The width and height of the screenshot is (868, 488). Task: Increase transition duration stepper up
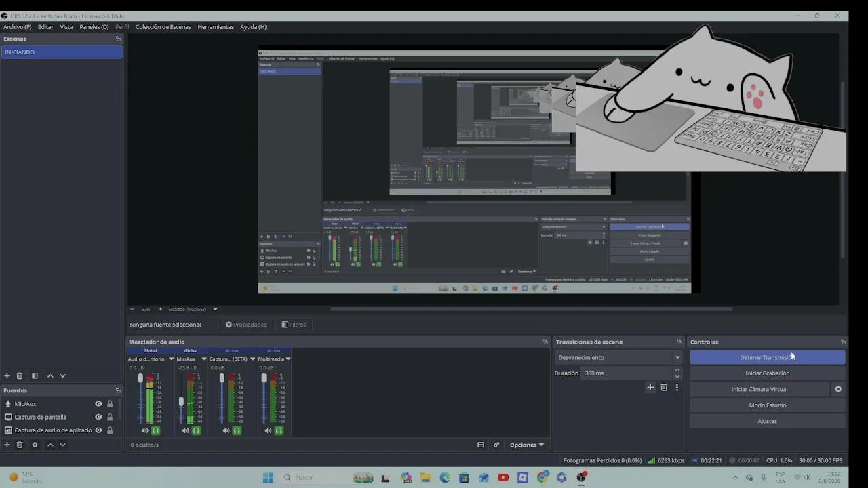click(677, 370)
